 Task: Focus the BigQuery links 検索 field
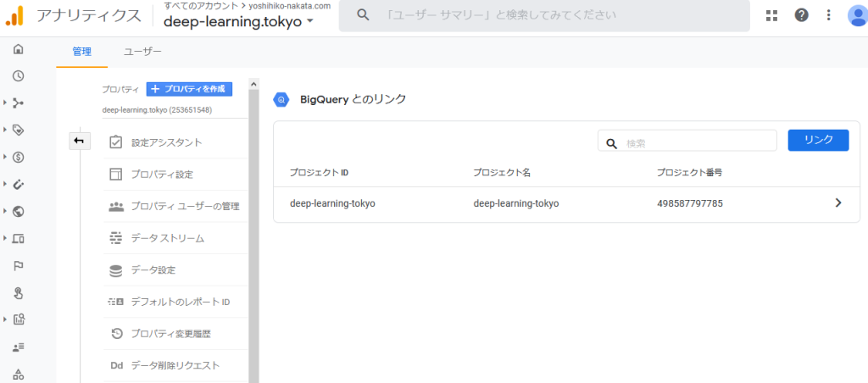(x=687, y=141)
